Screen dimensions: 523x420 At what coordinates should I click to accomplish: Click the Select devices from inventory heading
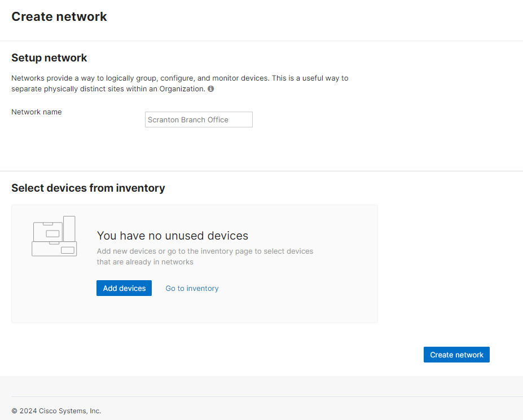[x=88, y=188]
